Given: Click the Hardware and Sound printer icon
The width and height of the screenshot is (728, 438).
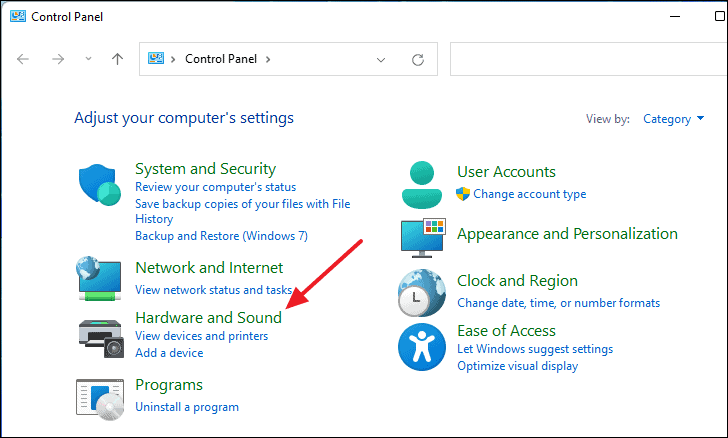Looking at the screenshot, I should [x=101, y=339].
